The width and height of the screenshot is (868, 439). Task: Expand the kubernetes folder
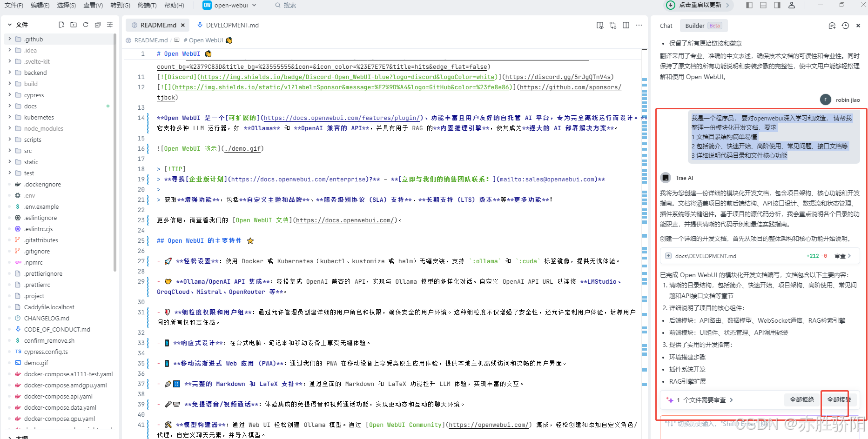pyautogui.click(x=9, y=117)
